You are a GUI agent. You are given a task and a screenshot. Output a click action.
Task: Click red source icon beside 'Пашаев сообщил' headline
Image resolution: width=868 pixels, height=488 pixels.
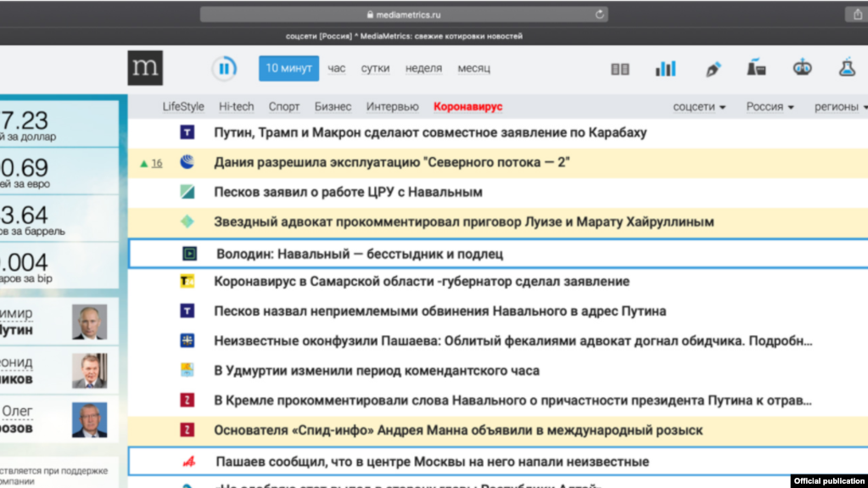[188, 462]
